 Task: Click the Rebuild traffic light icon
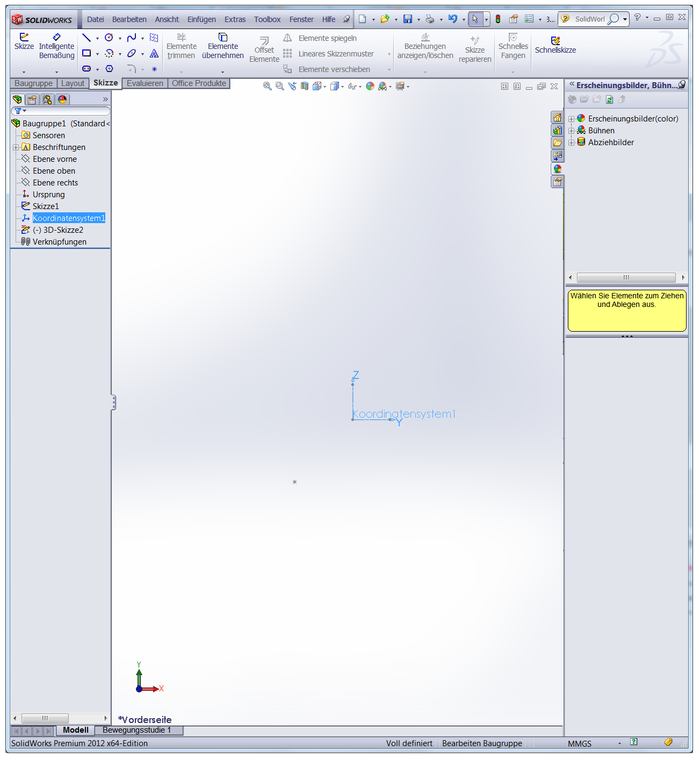tap(498, 19)
